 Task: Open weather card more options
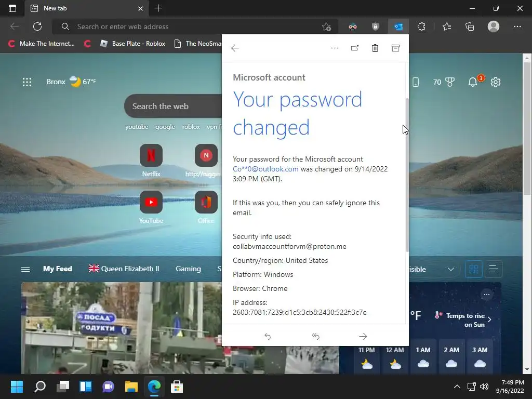(x=486, y=295)
